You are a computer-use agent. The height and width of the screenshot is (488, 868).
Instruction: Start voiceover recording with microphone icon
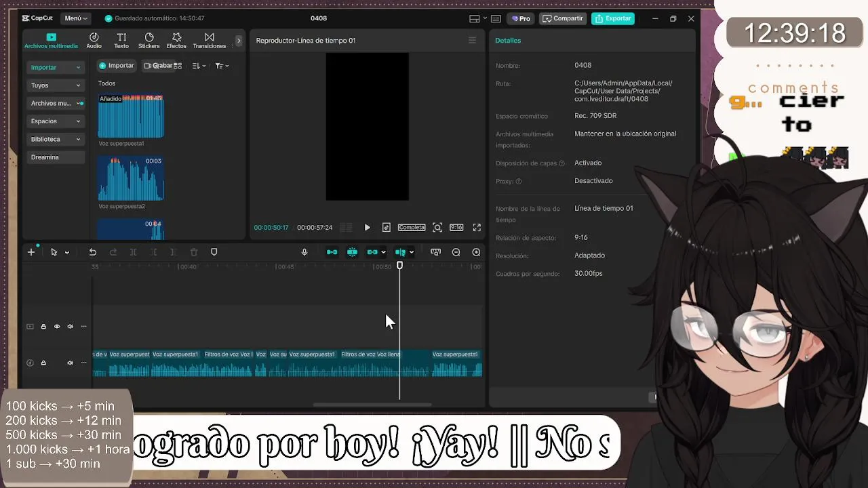(304, 252)
